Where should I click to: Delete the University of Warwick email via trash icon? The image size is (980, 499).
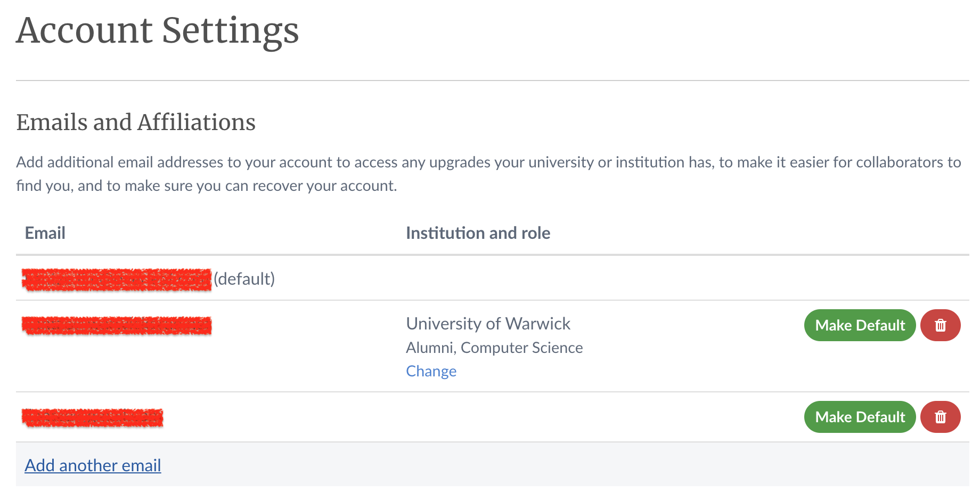pos(941,325)
